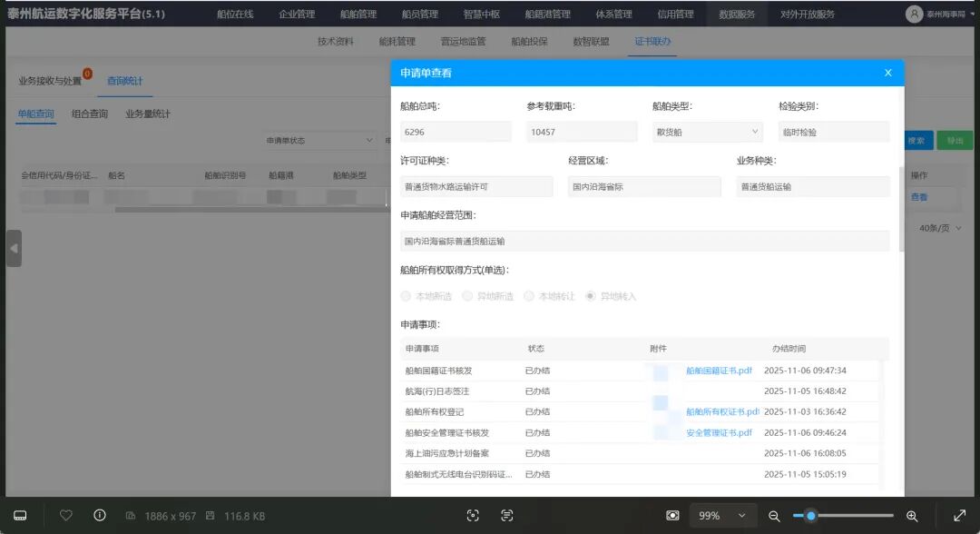Click the text recognition scan icon

coord(507,515)
